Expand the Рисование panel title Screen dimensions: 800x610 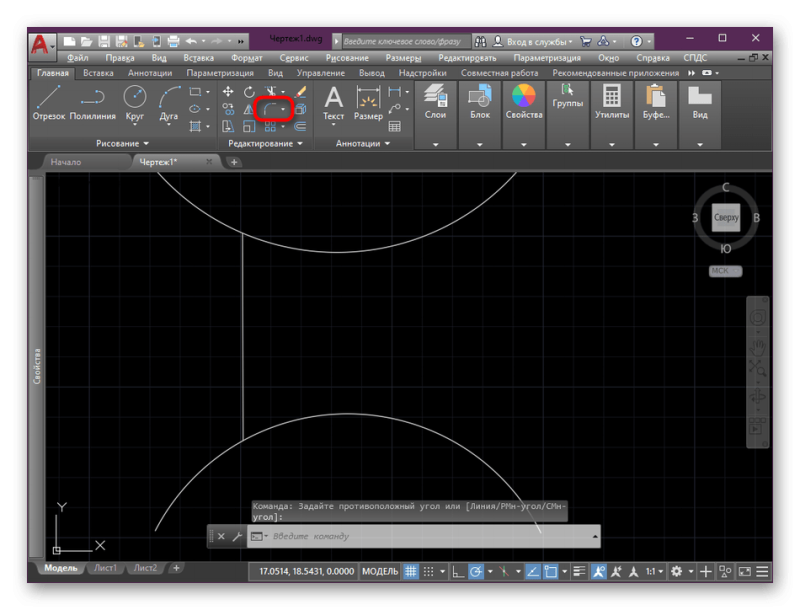[122, 144]
